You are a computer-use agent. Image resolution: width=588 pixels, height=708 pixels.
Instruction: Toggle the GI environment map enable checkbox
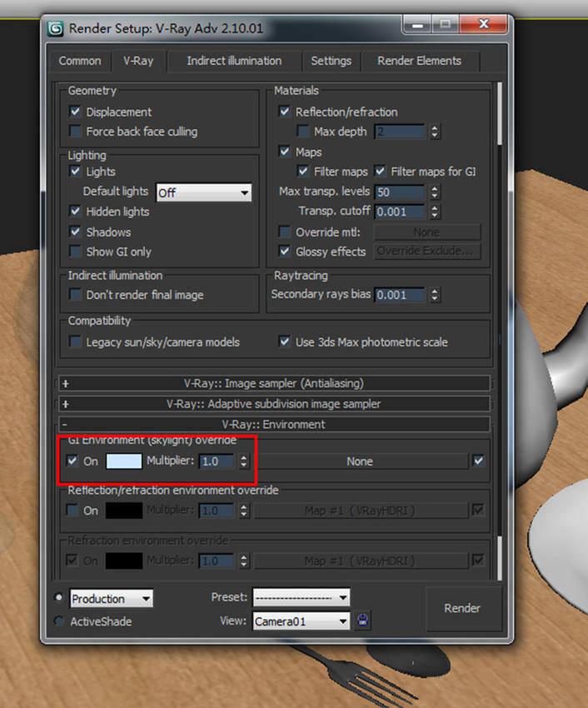478,461
